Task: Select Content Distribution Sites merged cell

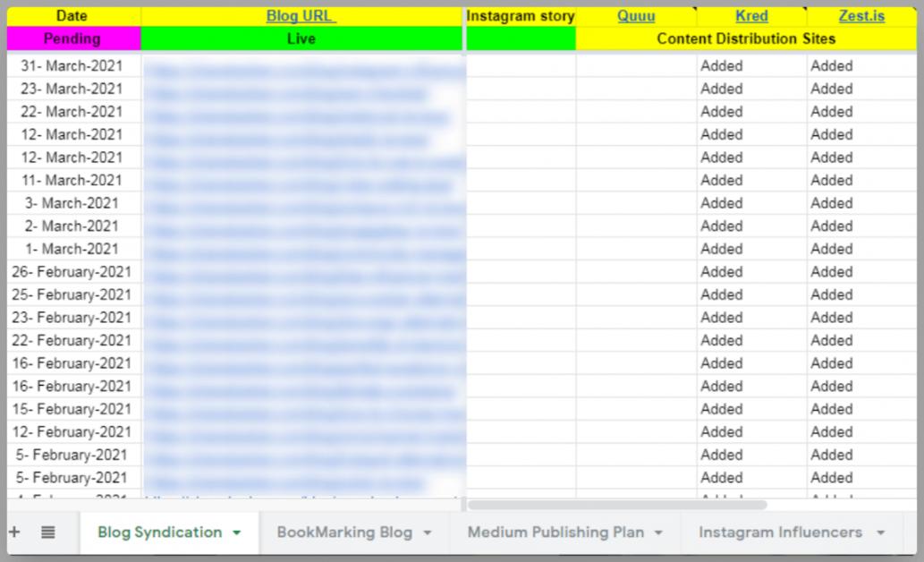Action: [746, 38]
